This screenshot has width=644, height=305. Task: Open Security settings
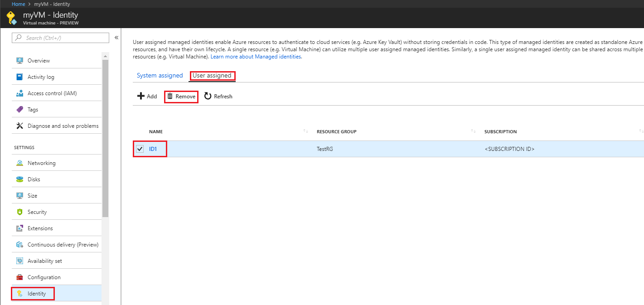point(57,212)
